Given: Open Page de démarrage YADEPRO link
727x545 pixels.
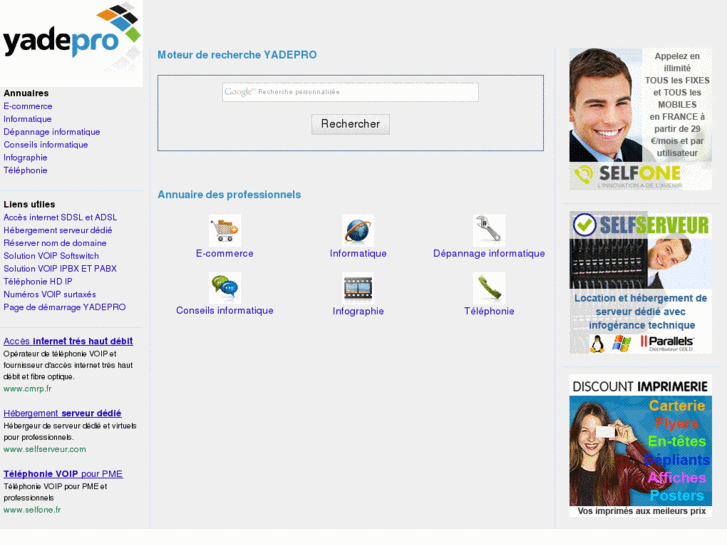Looking at the screenshot, I should [x=64, y=307].
